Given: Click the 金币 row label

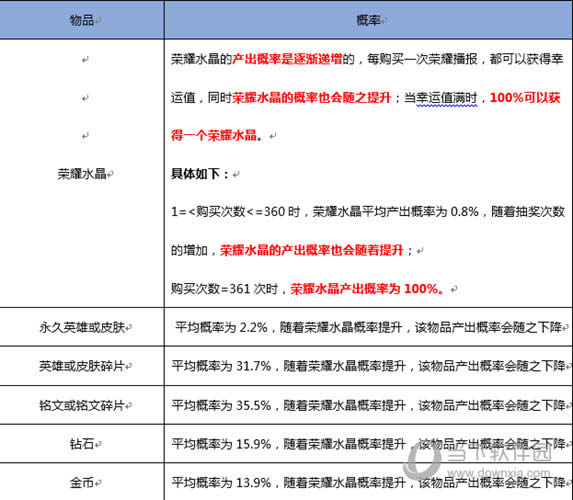Looking at the screenshot, I should coord(82,482).
